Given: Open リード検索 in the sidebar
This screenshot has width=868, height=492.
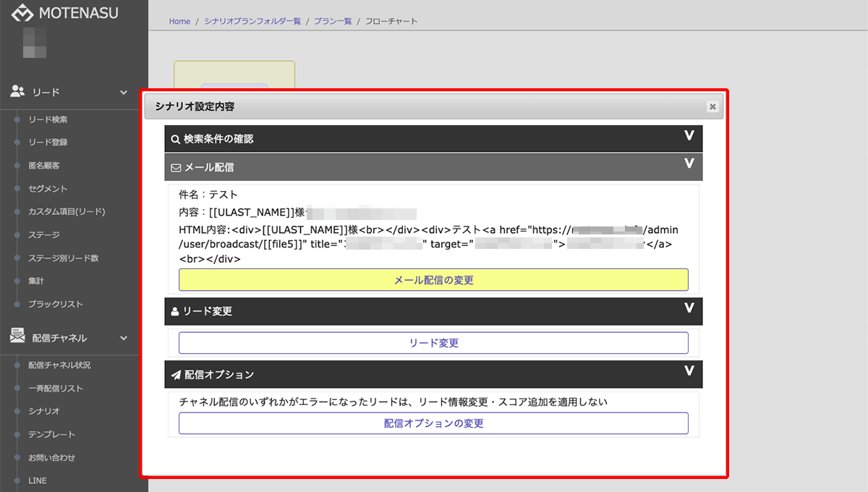Looking at the screenshot, I should coord(48,119).
